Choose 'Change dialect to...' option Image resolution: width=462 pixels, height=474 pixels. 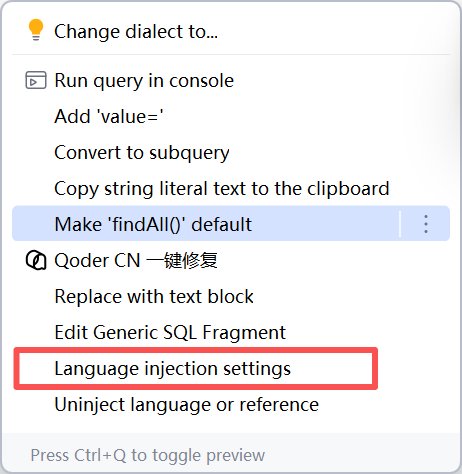pos(136,32)
